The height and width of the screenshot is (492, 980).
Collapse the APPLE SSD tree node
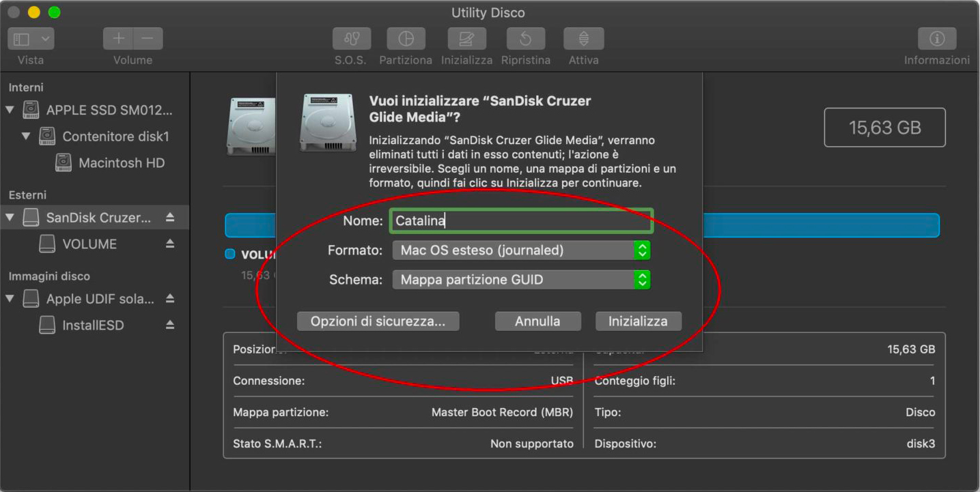pyautogui.click(x=10, y=110)
